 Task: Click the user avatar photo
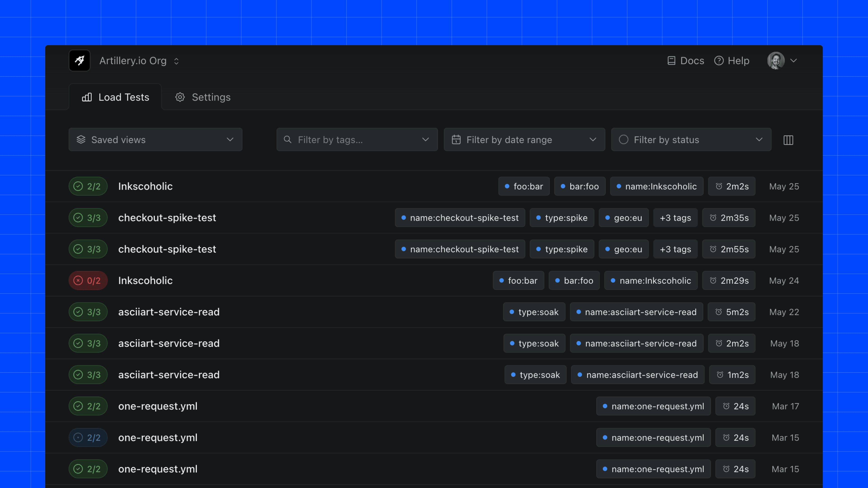coord(776,61)
